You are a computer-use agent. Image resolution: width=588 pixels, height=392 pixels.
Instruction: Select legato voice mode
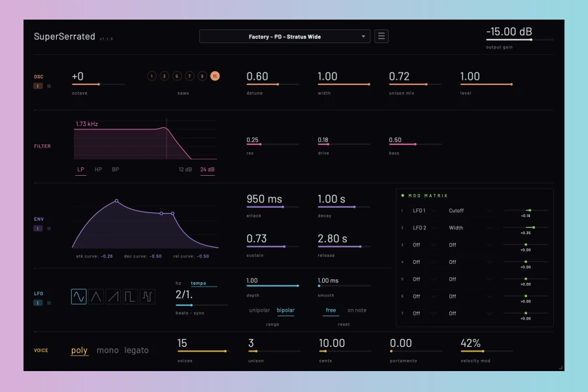[x=137, y=350]
